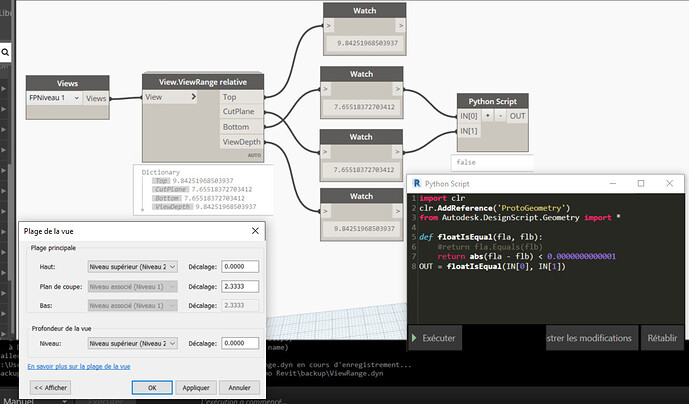This screenshot has height=404, width=689.
Task: Confirm with the OK button
Action: [x=152, y=388]
